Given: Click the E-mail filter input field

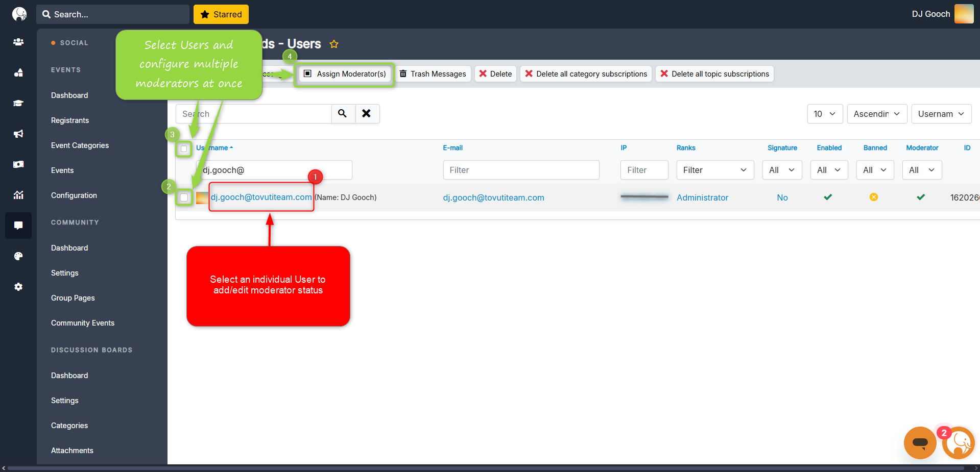Looking at the screenshot, I should 521,170.
